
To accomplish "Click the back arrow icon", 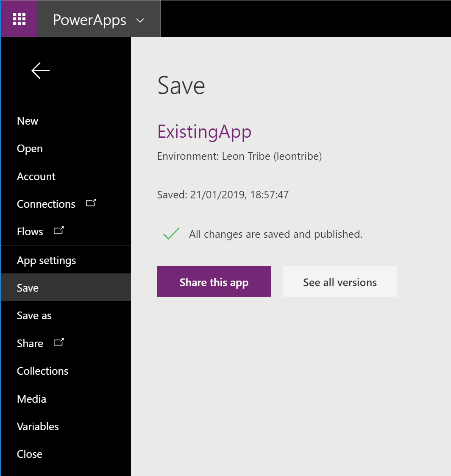I will click(41, 71).
